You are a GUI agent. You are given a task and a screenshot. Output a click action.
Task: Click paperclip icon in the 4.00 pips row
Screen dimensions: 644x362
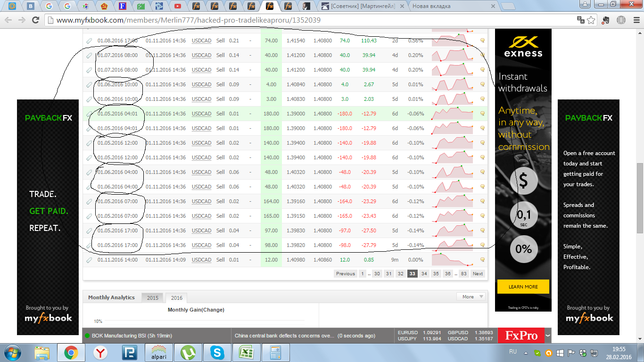tap(89, 85)
